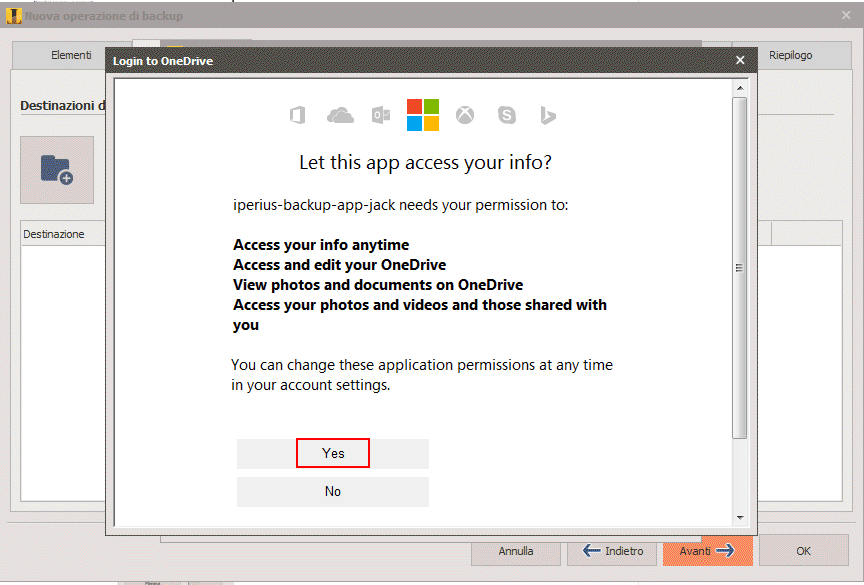
Task: Click 'View photos and documents on OneDrive' text
Action: [378, 285]
